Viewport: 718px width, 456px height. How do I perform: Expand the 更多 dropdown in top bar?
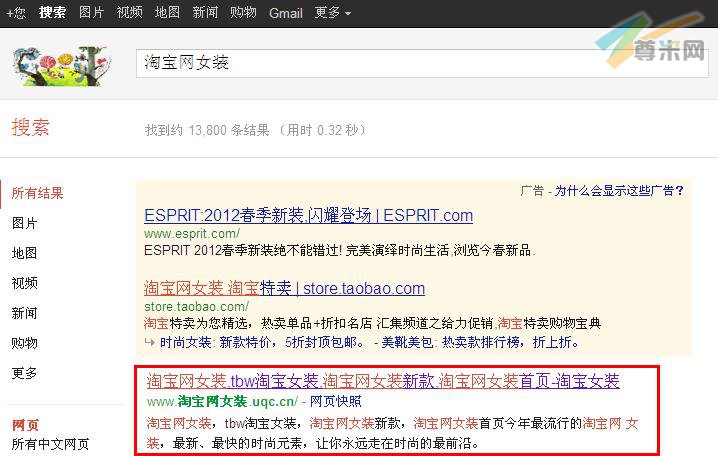click(332, 12)
